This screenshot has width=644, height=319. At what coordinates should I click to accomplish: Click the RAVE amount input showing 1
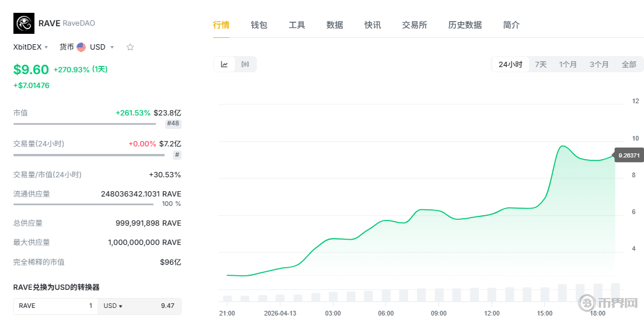(x=56, y=306)
